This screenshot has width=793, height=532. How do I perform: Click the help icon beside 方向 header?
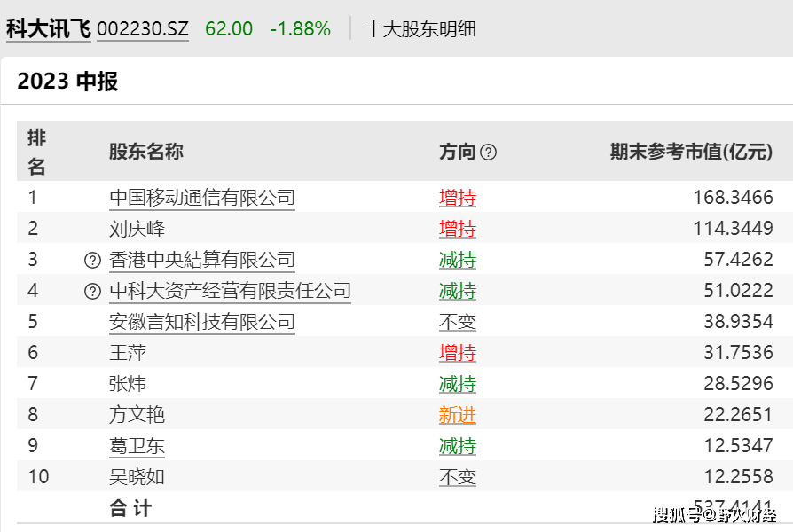[x=488, y=153]
